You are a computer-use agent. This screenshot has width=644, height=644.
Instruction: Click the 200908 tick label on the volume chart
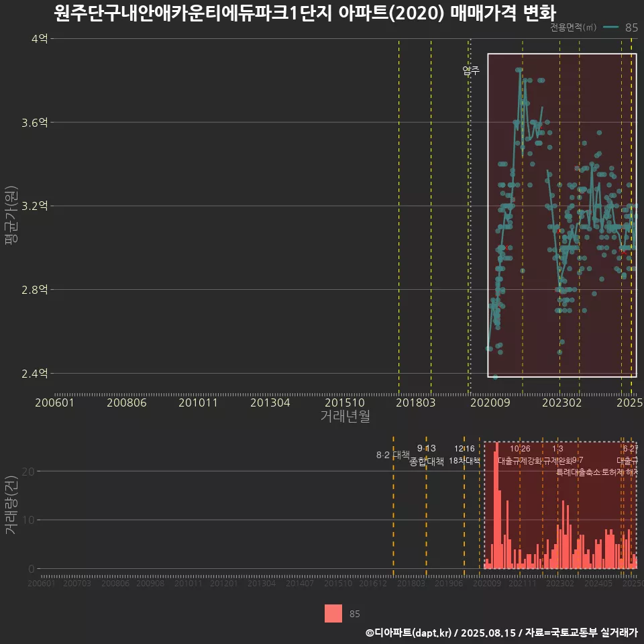[150, 583]
